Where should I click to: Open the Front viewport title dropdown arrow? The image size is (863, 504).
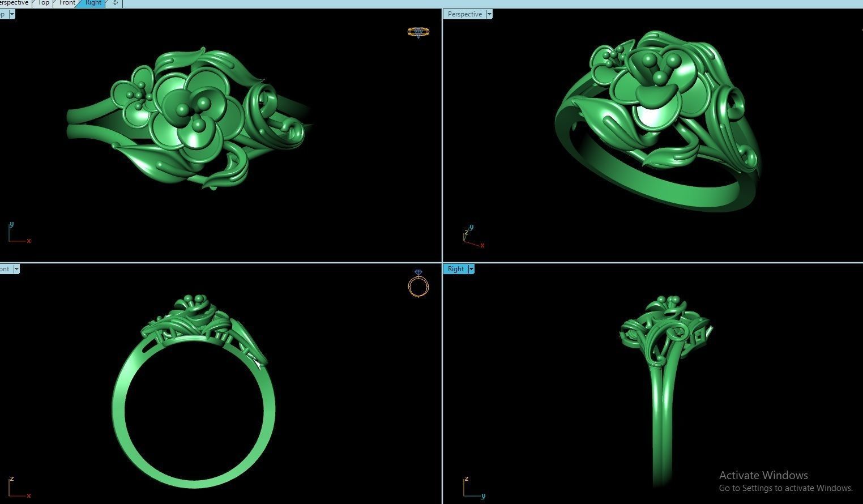coord(16,269)
